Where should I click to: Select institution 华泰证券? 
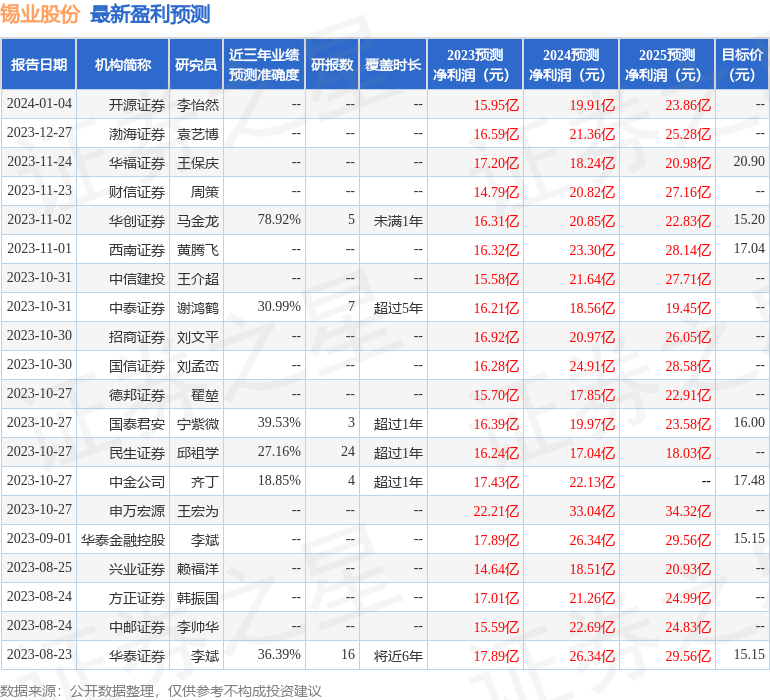(x=137, y=656)
